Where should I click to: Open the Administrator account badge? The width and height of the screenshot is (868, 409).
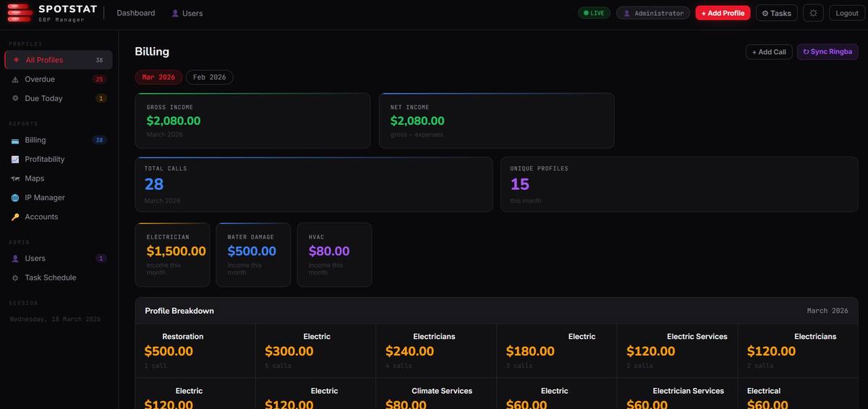tap(653, 13)
